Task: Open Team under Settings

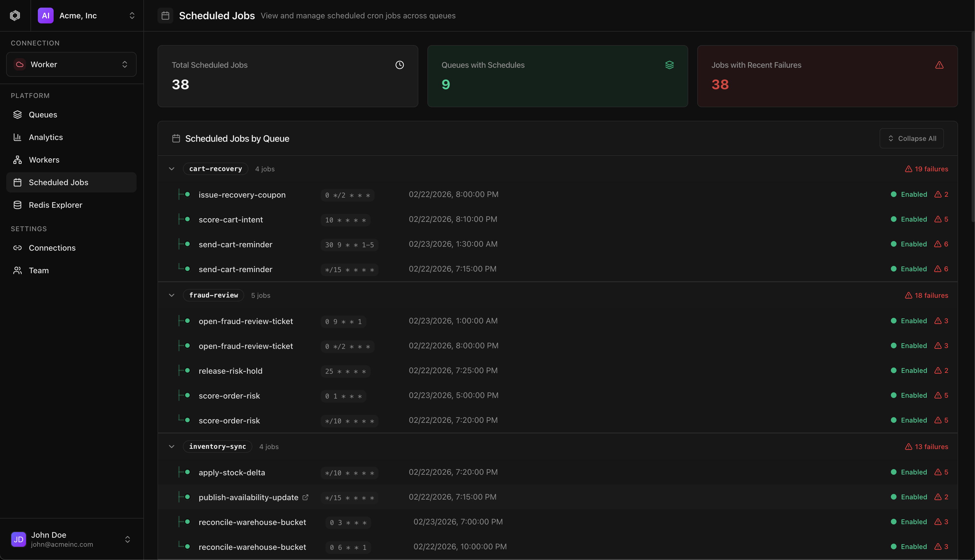Action: (39, 270)
